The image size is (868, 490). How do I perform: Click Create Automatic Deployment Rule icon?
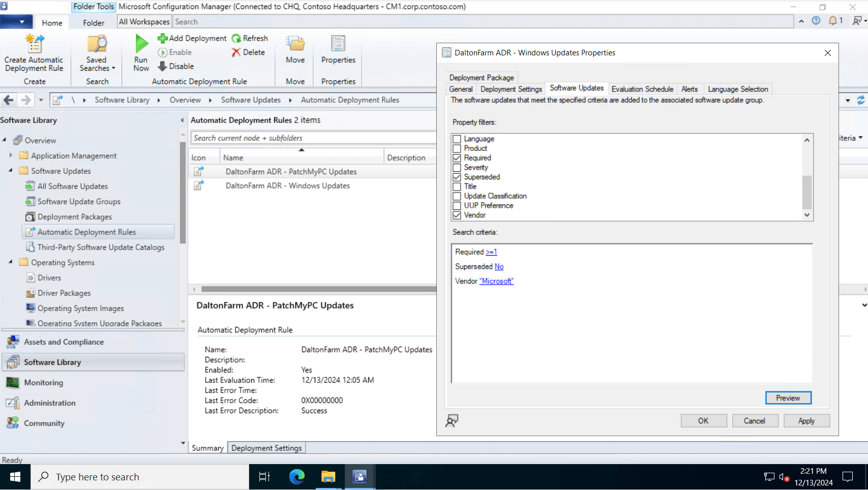35,44
